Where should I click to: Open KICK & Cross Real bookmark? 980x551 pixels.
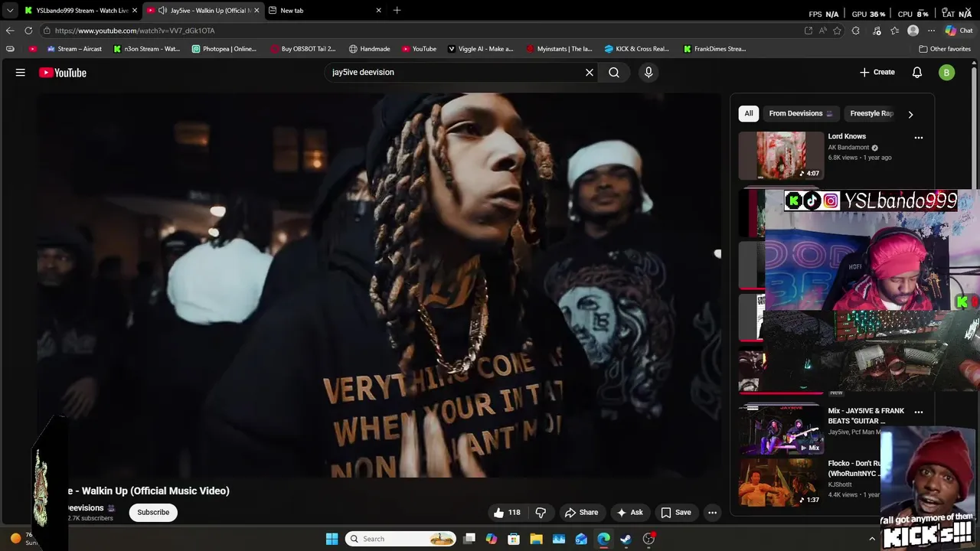[x=637, y=49]
